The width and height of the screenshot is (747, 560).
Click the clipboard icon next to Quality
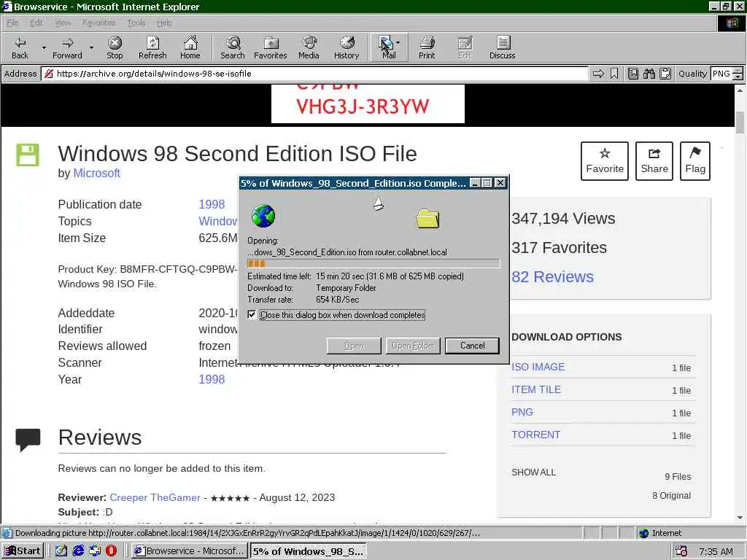tap(665, 74)
